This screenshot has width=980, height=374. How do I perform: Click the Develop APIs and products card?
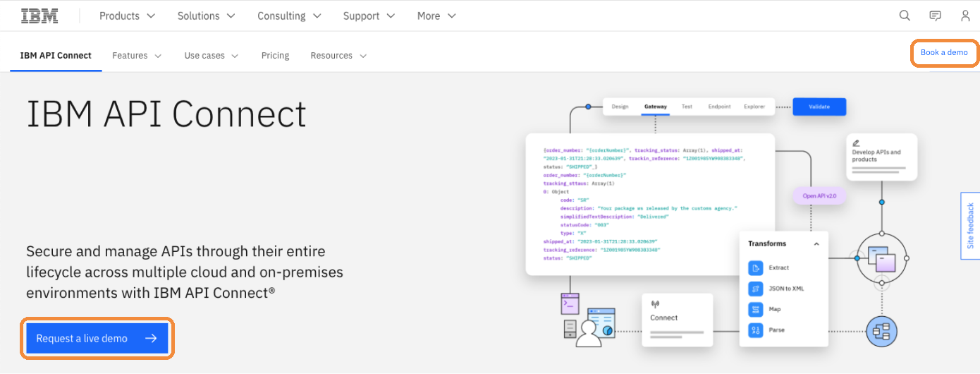[882, 156]
